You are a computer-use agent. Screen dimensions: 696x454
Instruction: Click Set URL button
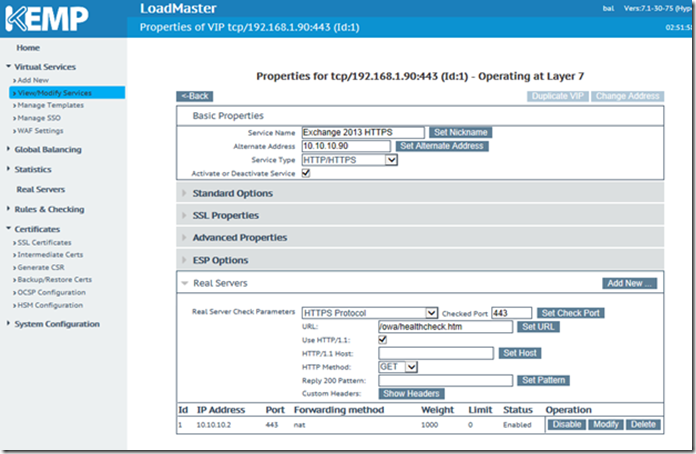tap(538, 327)
